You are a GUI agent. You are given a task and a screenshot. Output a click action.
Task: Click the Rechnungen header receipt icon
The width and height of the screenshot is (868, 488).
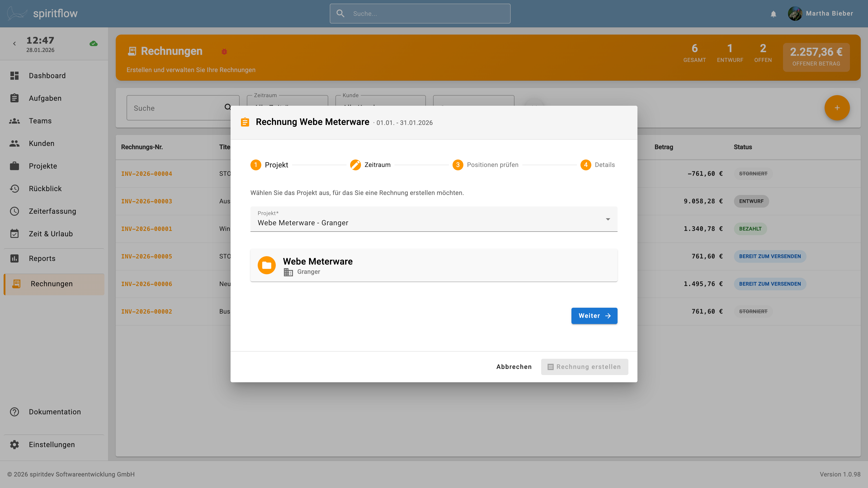click(x=132, y=51)
